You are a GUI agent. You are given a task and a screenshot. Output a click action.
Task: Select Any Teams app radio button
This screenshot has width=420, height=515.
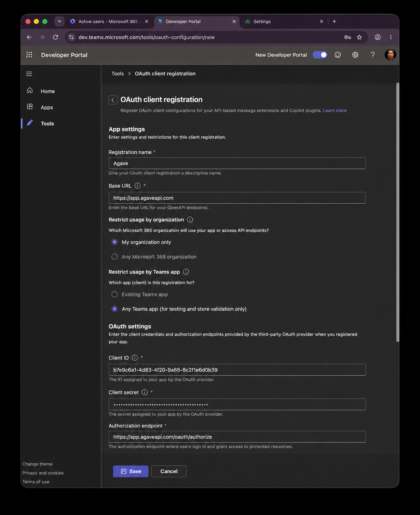point(115,309)
